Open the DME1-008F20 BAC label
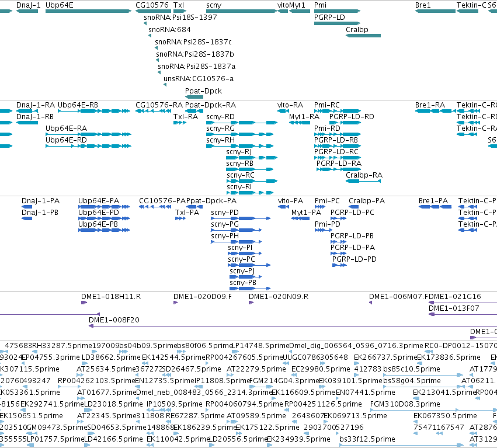497x448 pixels. coord(114,320)
